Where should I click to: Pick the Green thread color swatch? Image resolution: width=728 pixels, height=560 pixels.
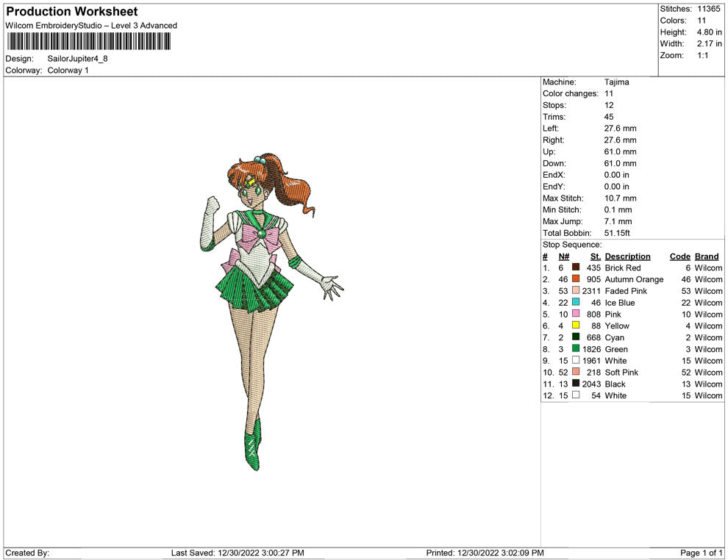pos(575,349)
